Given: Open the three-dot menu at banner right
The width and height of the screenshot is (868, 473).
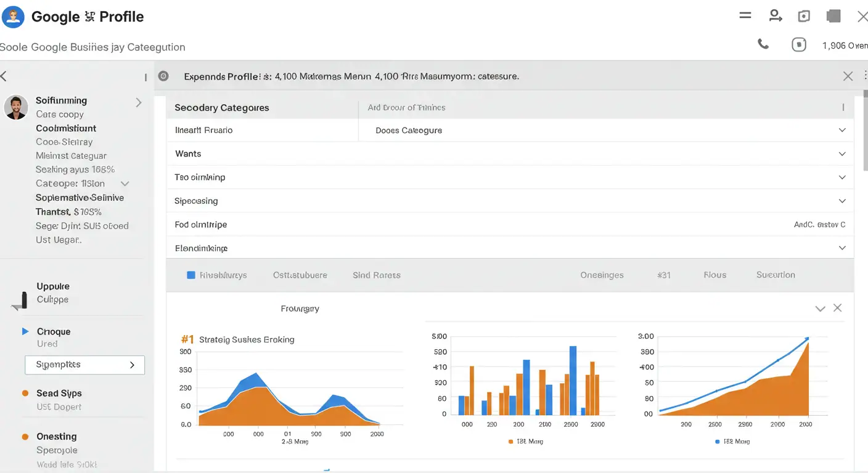Looking at the screenshot, I should tap(865, 75).
